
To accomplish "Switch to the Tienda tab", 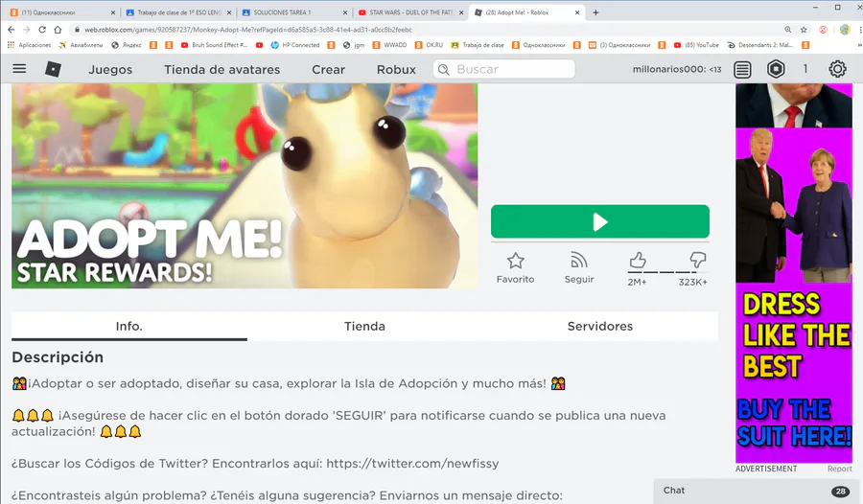I will (x=364, y=327).
